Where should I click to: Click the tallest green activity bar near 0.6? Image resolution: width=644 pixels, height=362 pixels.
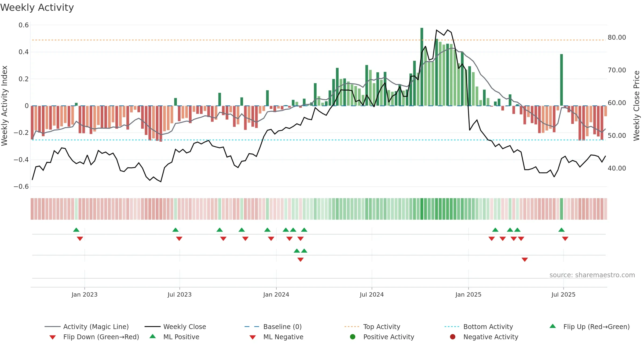click(x=422, y=67)
